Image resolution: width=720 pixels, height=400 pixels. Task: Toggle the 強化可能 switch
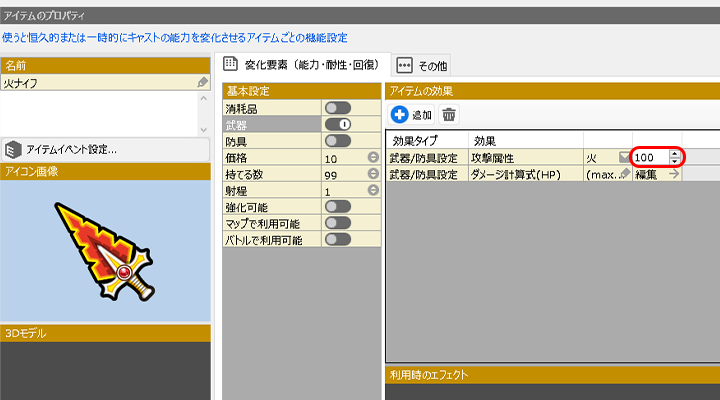[x=337, y=206]
